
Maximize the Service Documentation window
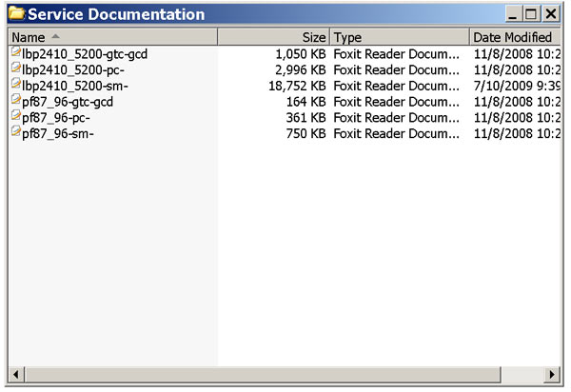pyautogui.click(x=531, y=14)
